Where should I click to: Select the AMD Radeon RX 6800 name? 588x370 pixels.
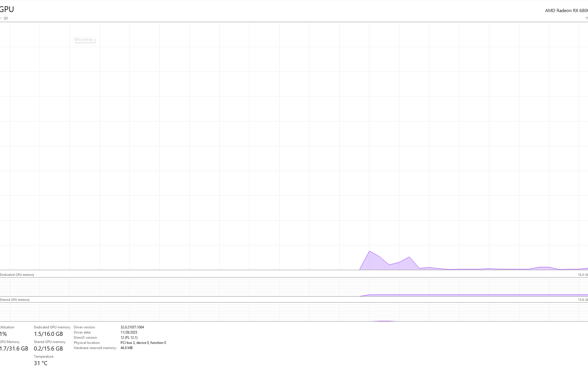click(566, 11)
